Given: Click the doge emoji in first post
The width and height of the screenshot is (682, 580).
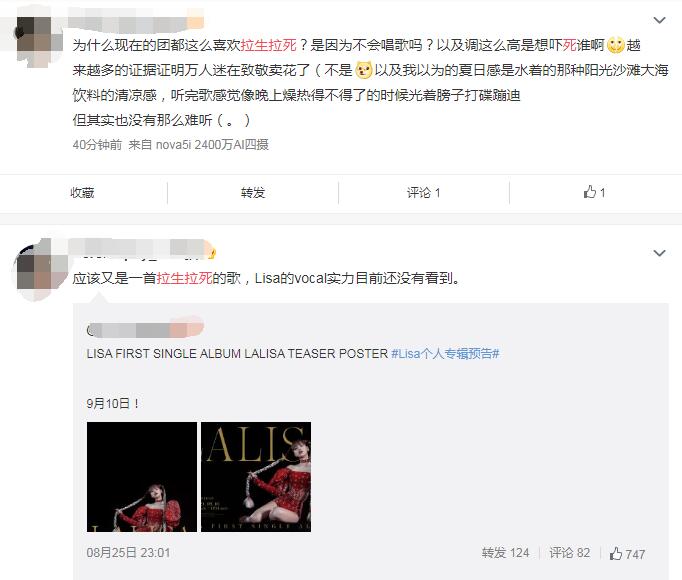Looking at the screenshot, I should [x=364, y=70].
